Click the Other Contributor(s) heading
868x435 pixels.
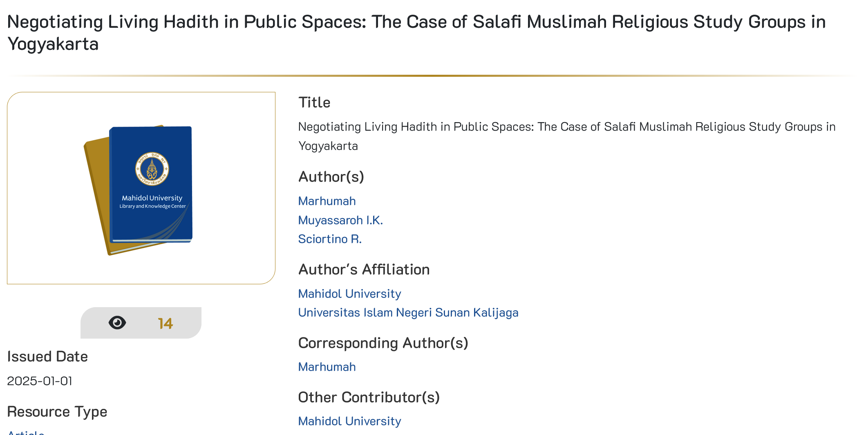[369, 397]
